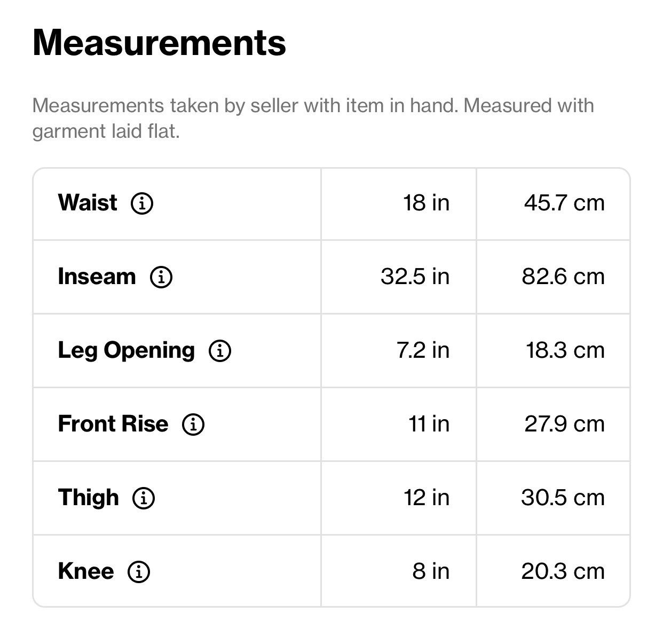Open the info icon next to Inseam
This screenshot has height=644, width=663.
click(161, 277)
